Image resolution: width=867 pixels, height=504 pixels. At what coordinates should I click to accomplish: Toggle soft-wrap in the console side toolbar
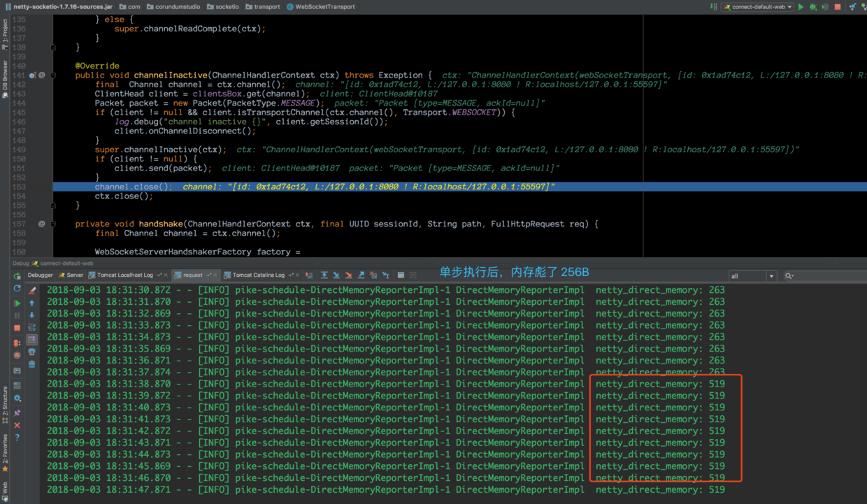coord(32,327)
